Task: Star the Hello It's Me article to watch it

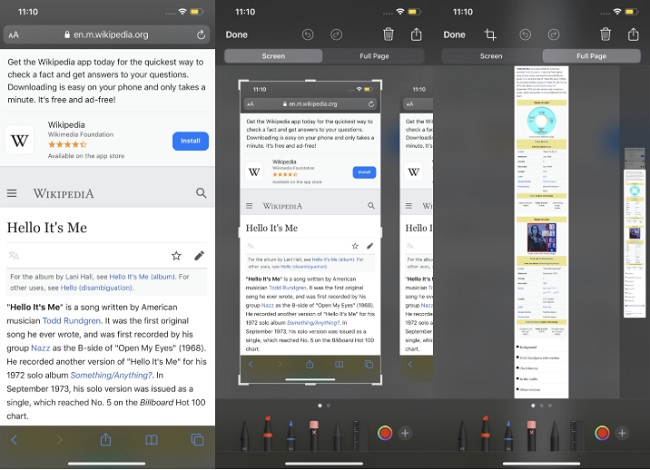Action: tap(176, 256)
